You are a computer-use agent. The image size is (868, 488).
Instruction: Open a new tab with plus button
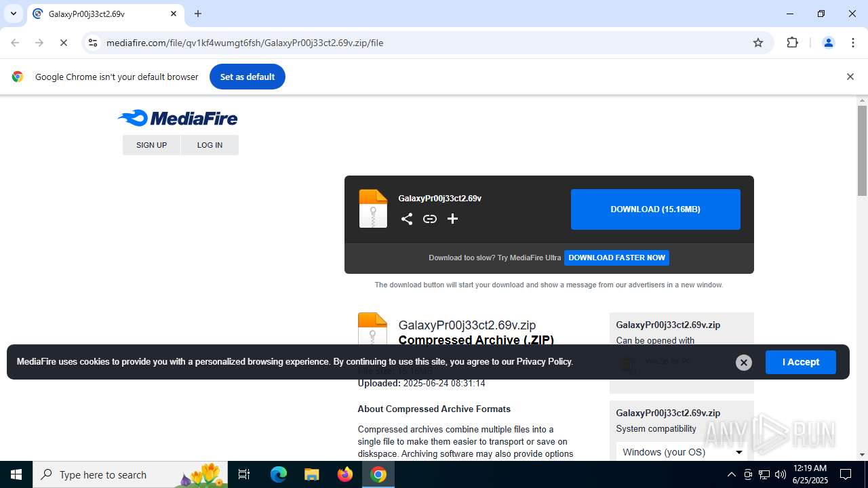point(198,14)
